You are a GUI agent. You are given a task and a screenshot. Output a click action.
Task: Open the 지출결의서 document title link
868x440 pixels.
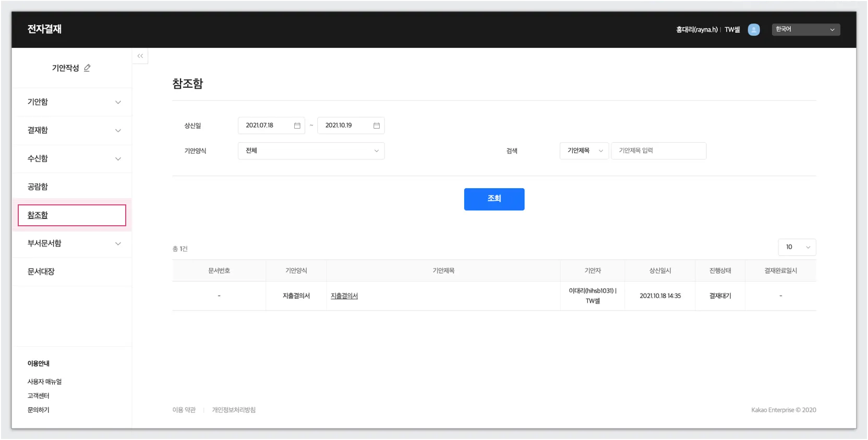344,296
